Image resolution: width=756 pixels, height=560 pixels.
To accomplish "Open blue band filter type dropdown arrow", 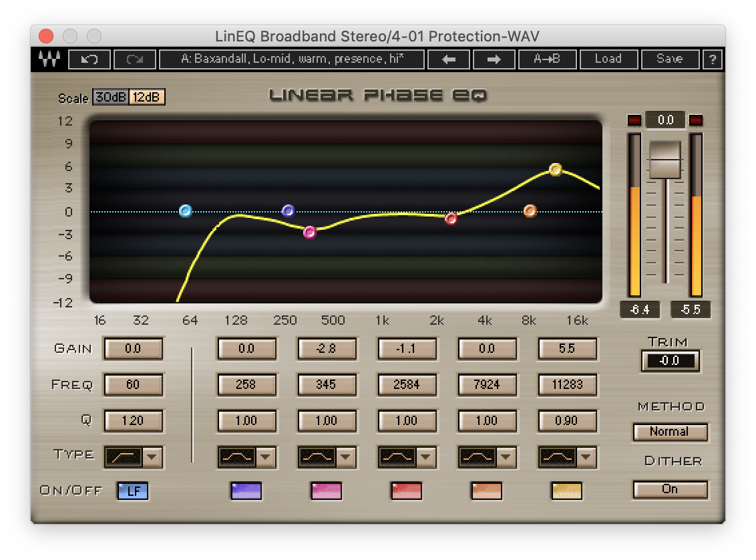I will [266, 457].
